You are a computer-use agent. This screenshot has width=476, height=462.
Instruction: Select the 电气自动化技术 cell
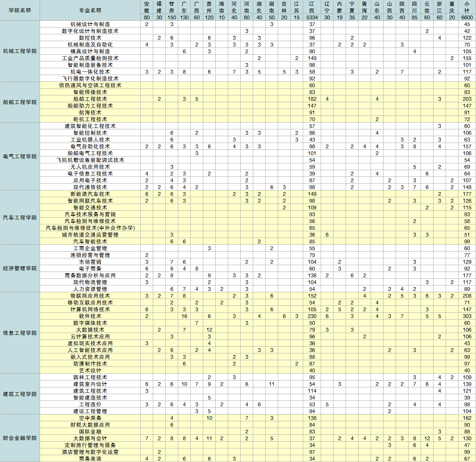click(90, 146)
